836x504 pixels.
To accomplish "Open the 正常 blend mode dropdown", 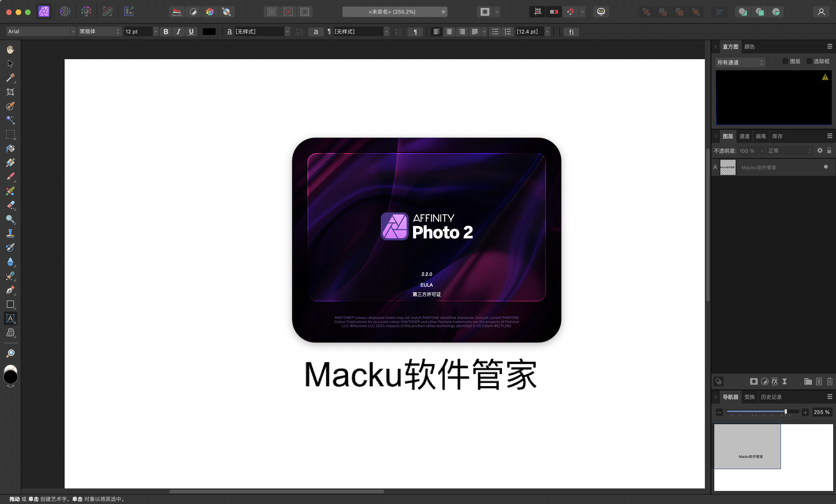I will tap(790, 151).
